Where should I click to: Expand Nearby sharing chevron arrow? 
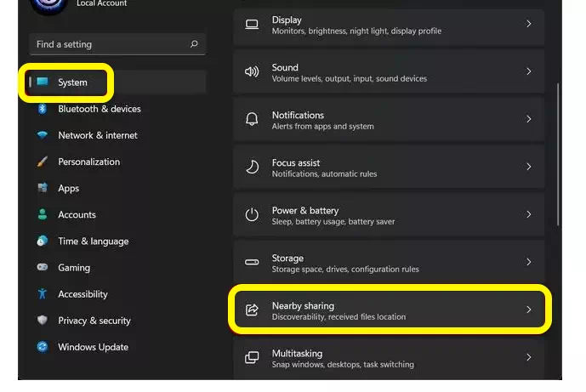[528, 310]
